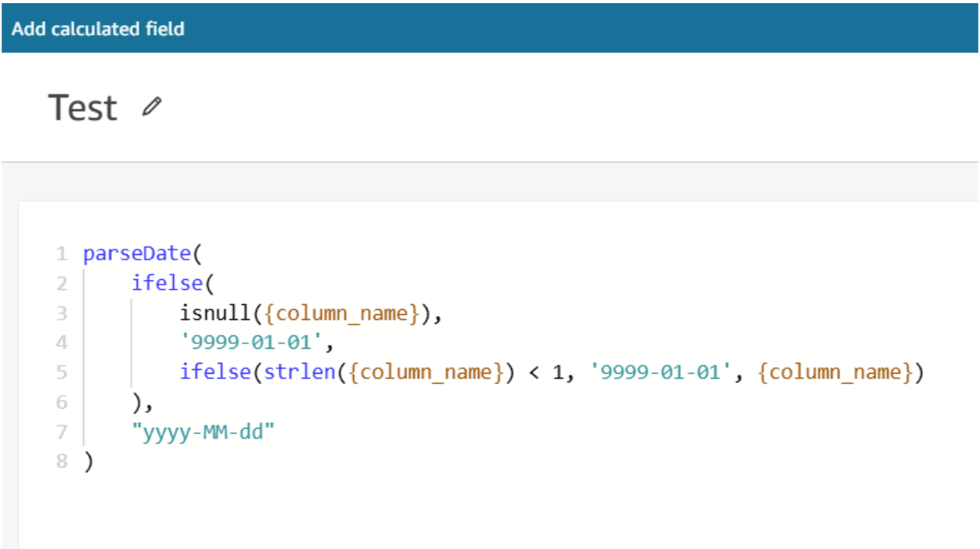The height and width of the screenshot is (549, 980).
Task: Click line number 6 in the gutter
Action: point(61,402)
